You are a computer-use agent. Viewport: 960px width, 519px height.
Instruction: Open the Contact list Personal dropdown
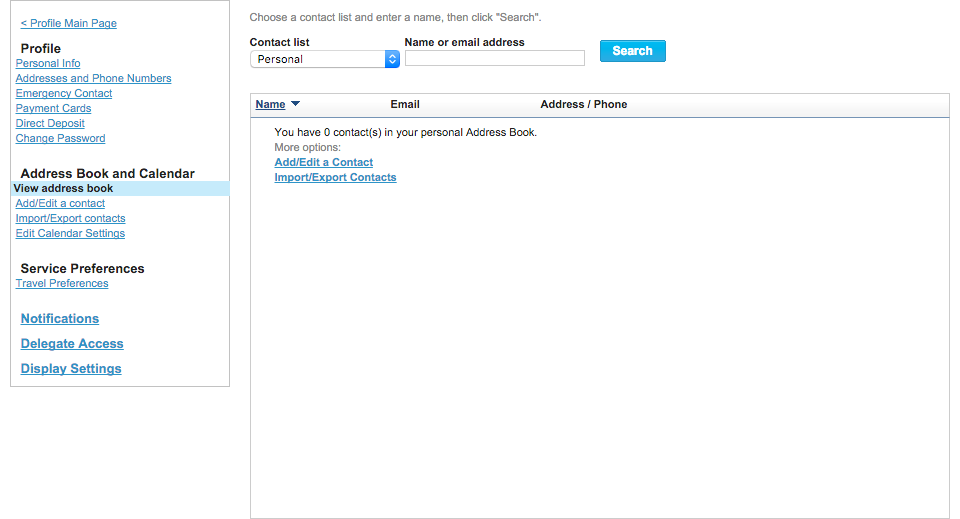(x=324, y=59)
